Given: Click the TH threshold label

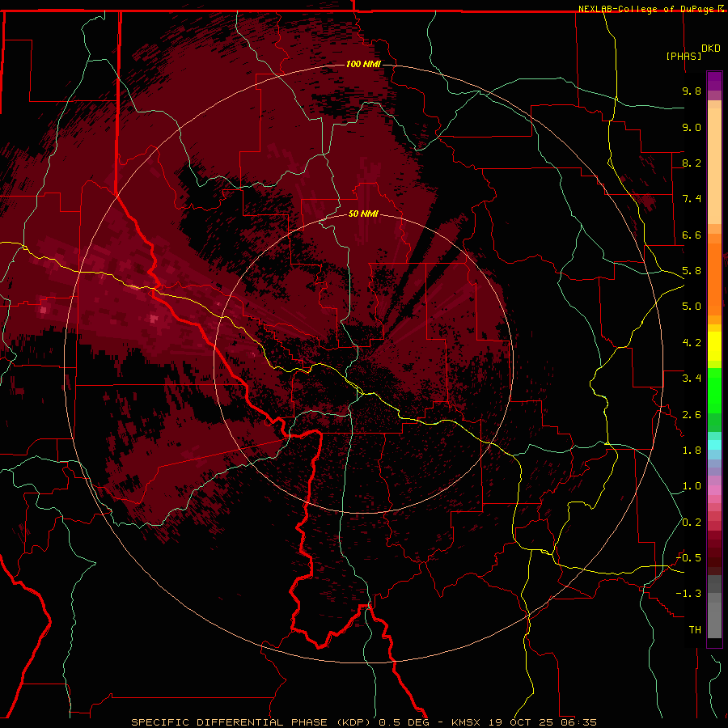Looking at the screenshot, I should (x=695, y=630).
